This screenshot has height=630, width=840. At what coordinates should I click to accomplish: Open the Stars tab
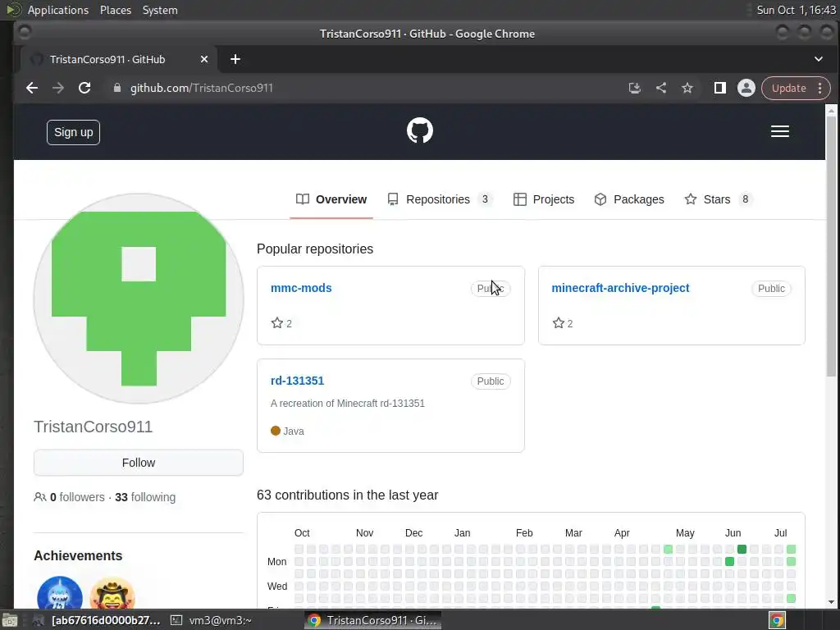point(719,199)
